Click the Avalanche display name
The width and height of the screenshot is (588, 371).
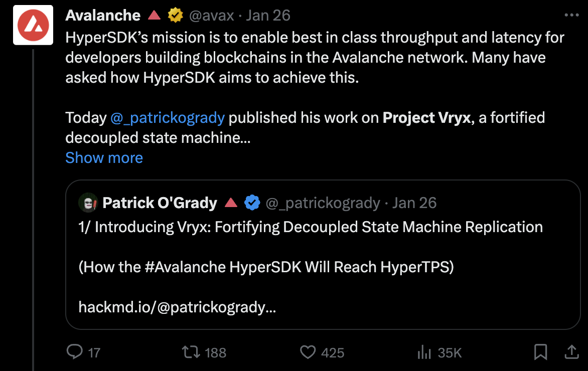tap(103, 16)
